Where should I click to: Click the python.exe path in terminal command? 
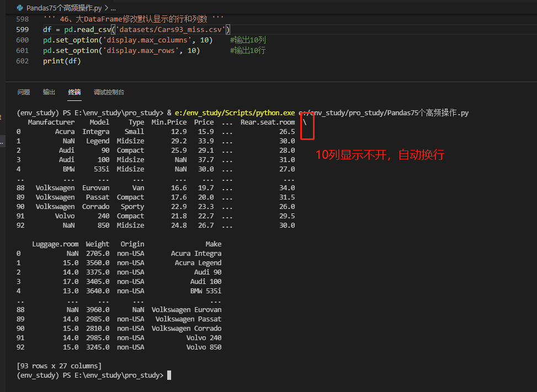click(235, 113)
